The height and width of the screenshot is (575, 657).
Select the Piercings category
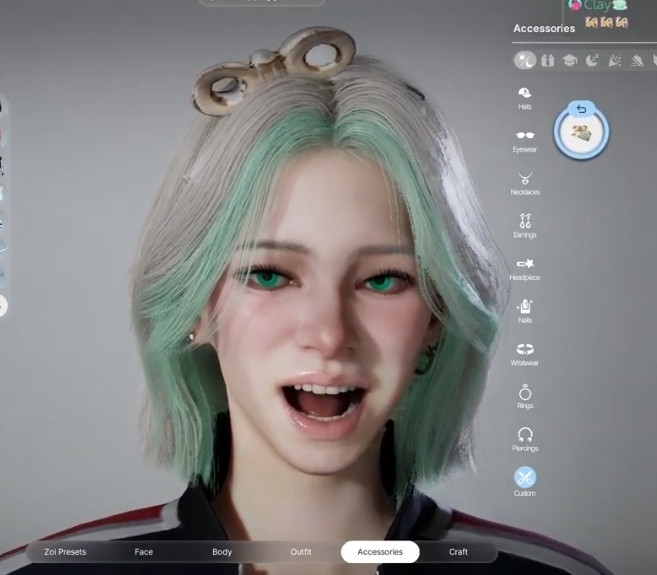tap(525, 437)
